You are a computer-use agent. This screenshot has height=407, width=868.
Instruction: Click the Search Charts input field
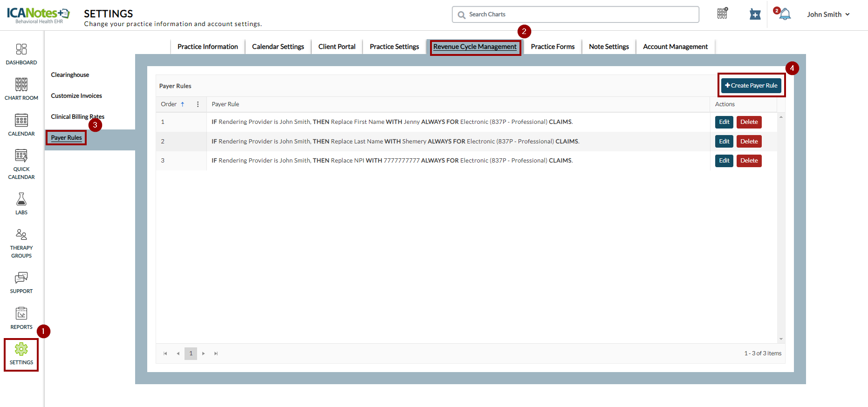point(575,14)
